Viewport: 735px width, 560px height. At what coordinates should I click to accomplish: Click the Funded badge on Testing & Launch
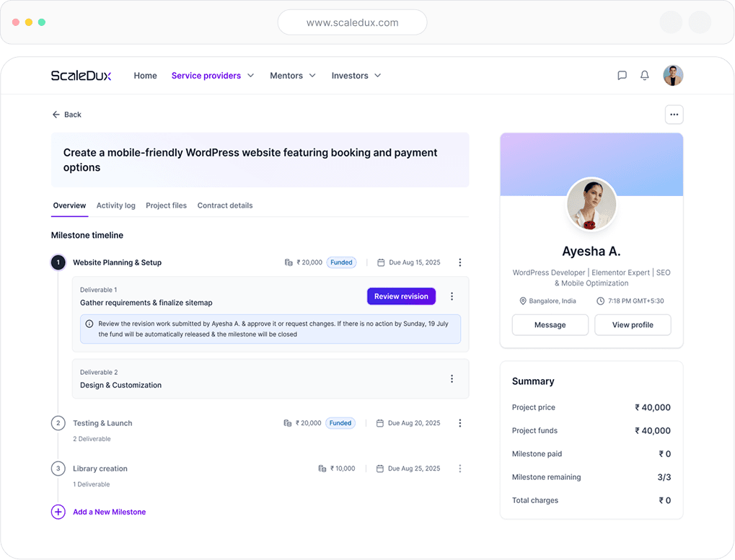click(x=340, y=423)
